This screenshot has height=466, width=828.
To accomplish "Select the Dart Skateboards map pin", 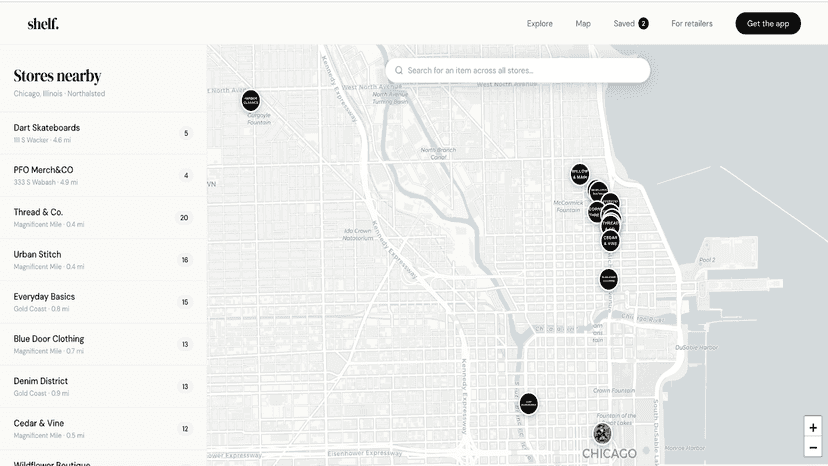I will (x=529, y=404).
